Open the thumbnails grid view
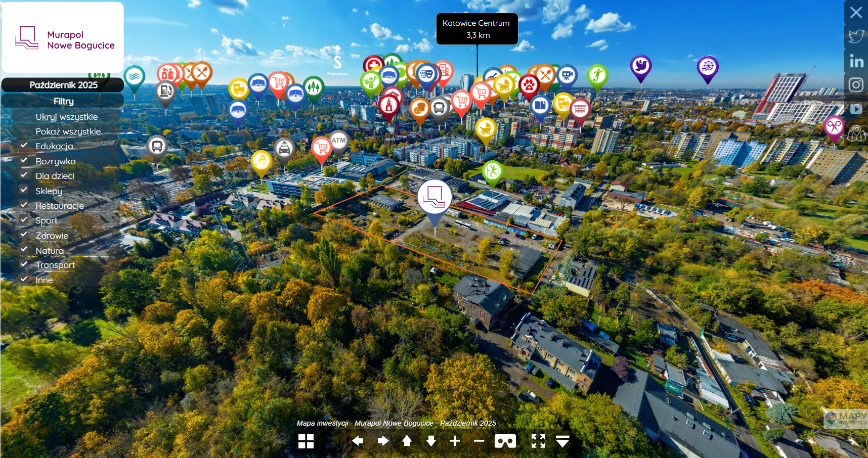The width and height of the screenshot is (868, 458). (306, 441)
